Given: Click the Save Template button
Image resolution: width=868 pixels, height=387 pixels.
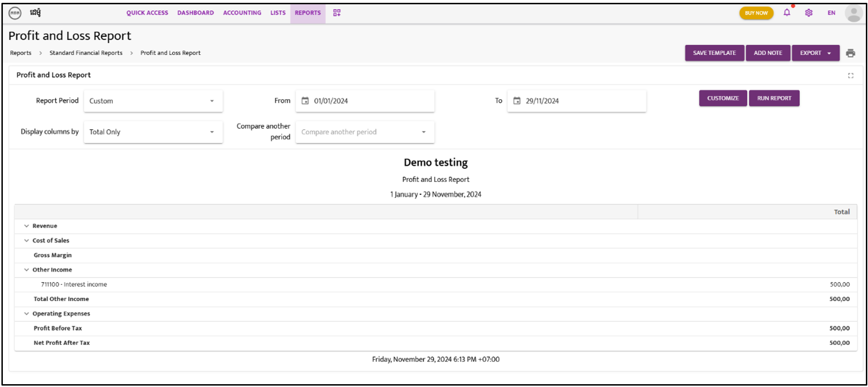Looking at the screenshot, I should point(714,53).
